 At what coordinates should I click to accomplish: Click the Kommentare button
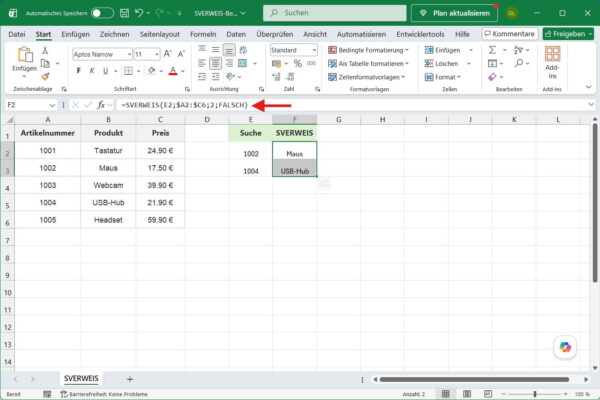click(510, 34)
